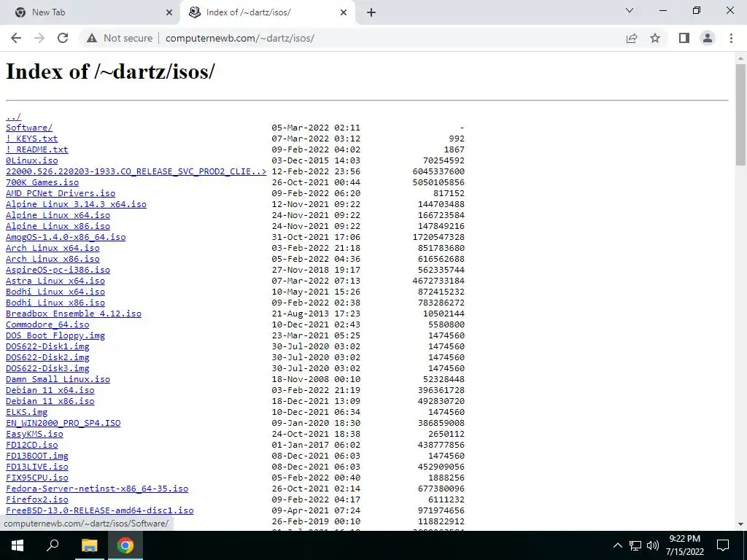Download DOS622-Disk1.img

pyautogui.click(x=47, y=346)
